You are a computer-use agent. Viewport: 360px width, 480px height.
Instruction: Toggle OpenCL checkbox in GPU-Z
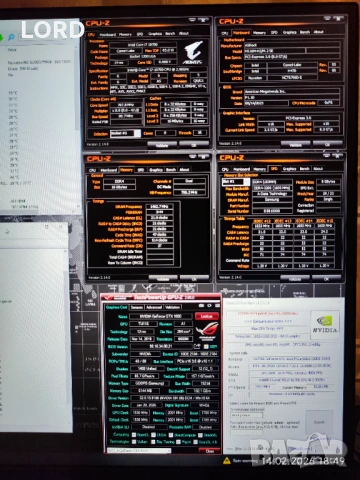[134, 435]
